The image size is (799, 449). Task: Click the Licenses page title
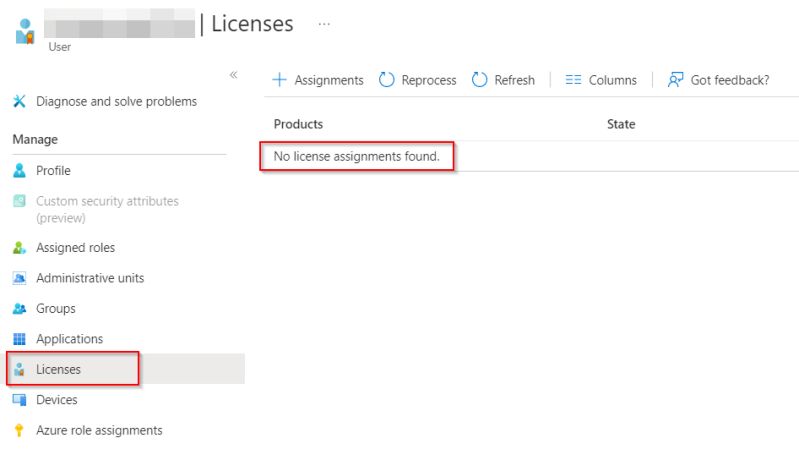click(252, 24)
